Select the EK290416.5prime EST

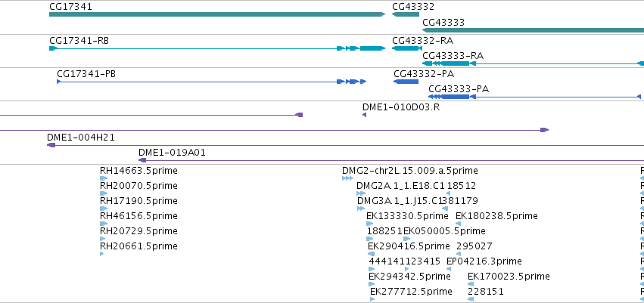tap(372, 254)
